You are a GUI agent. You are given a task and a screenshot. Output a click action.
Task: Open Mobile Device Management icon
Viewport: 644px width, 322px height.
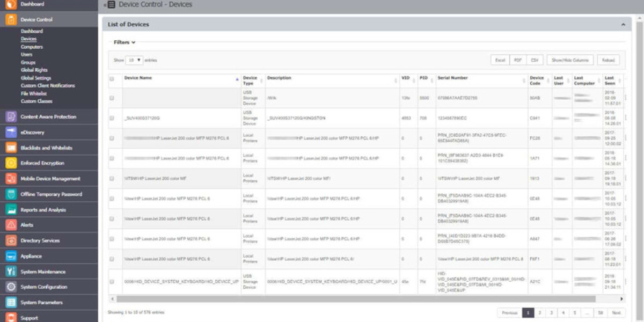11,179
